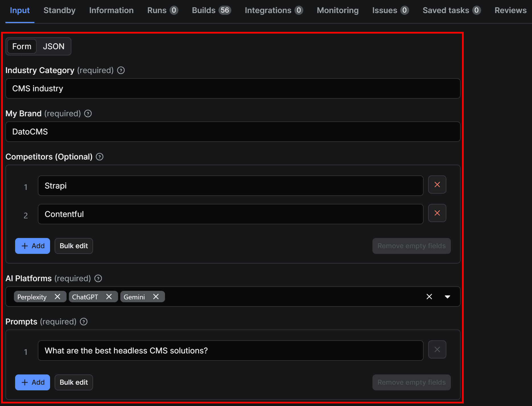Open the AI Platforms help tooltip
532x406 pixels.
[x=98, y=278]
